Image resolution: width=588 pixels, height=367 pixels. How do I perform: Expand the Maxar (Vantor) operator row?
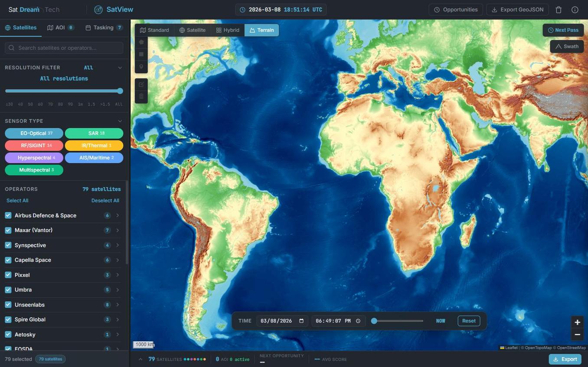[118, 230]
